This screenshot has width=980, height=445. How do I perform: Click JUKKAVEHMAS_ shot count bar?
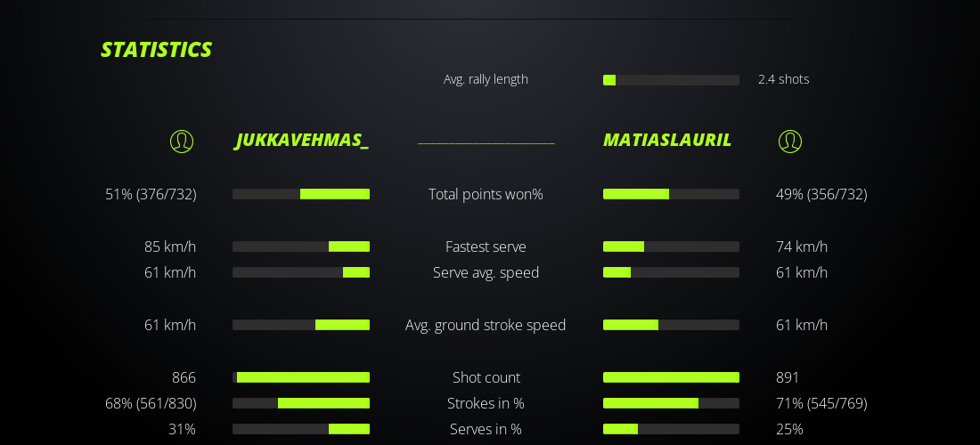pos(301,377)
